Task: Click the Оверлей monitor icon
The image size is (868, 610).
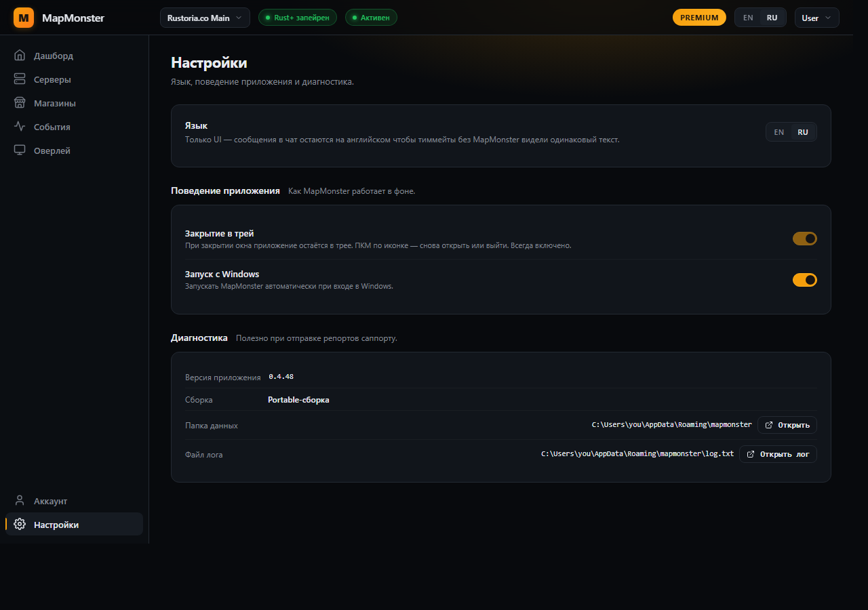Action: point(20,150)
